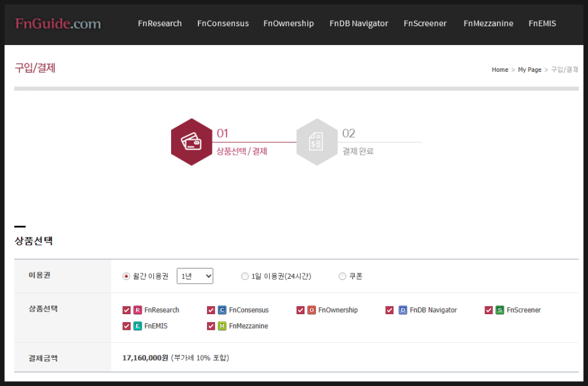Click the FnResearch product label

[x=162, y=310]
